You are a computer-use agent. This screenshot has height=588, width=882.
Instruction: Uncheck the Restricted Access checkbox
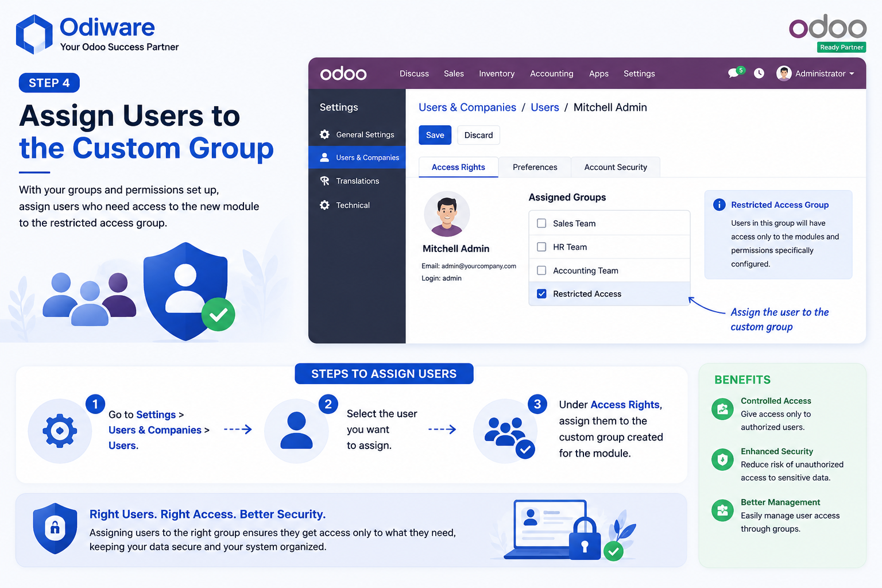click(x=541, y=294)
